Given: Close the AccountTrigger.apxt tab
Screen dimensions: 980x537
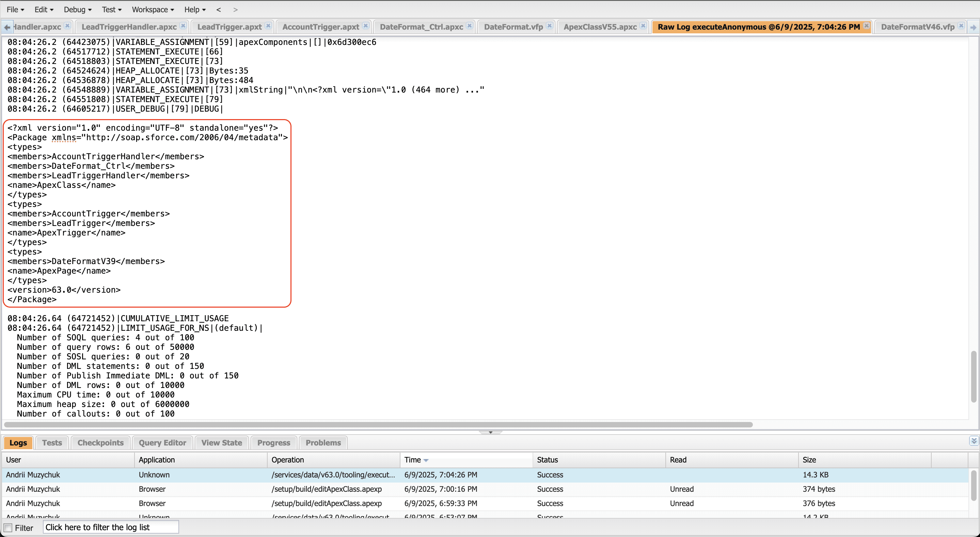Looking at the screenshot, I should 366,26.
